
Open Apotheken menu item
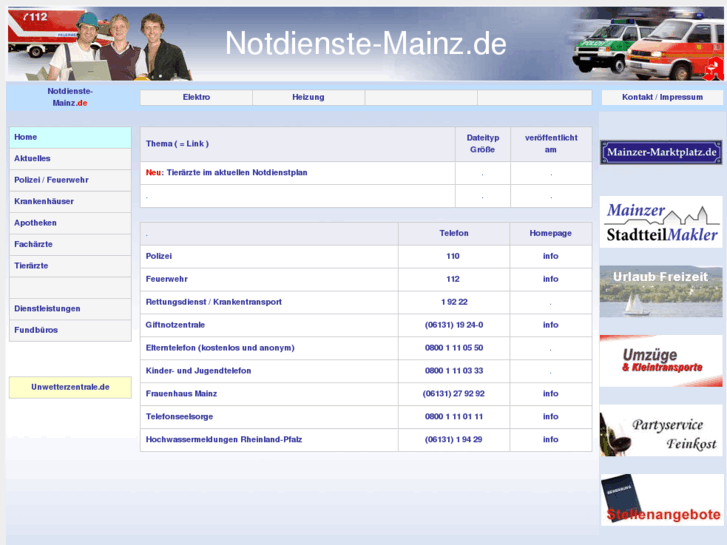[70, 223]
